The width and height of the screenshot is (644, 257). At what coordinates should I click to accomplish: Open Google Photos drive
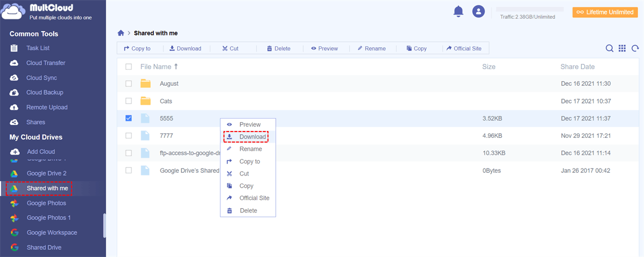point(46,203)
